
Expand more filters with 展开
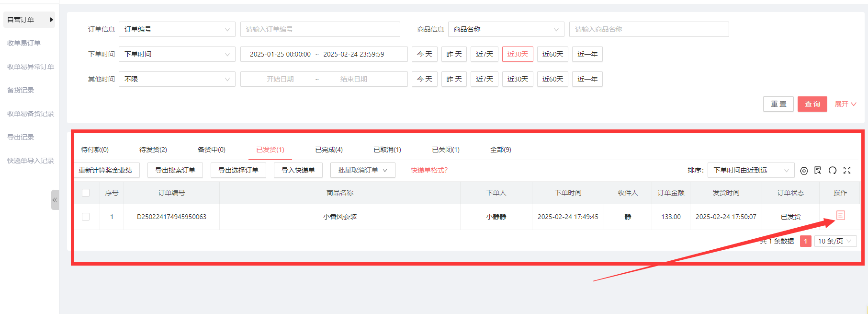(x=845, y=104)
